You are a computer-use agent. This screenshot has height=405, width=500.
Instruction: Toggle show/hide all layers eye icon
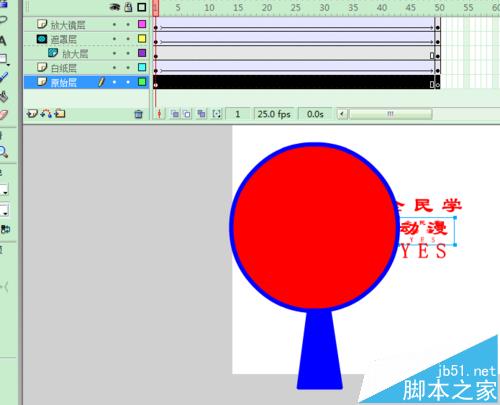[x=115, y=7]
